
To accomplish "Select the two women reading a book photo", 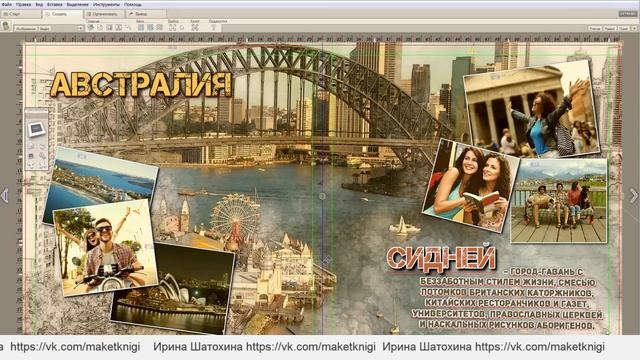I will coord(471,186).
